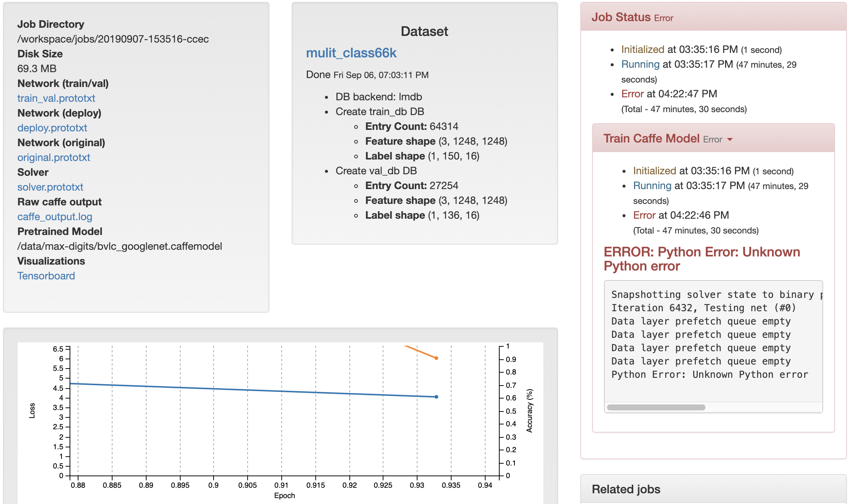The width and height of the screenshot is (852, 504).
Task: Click the train_db Entry Count 64314
Action: (x=412, y=126)
